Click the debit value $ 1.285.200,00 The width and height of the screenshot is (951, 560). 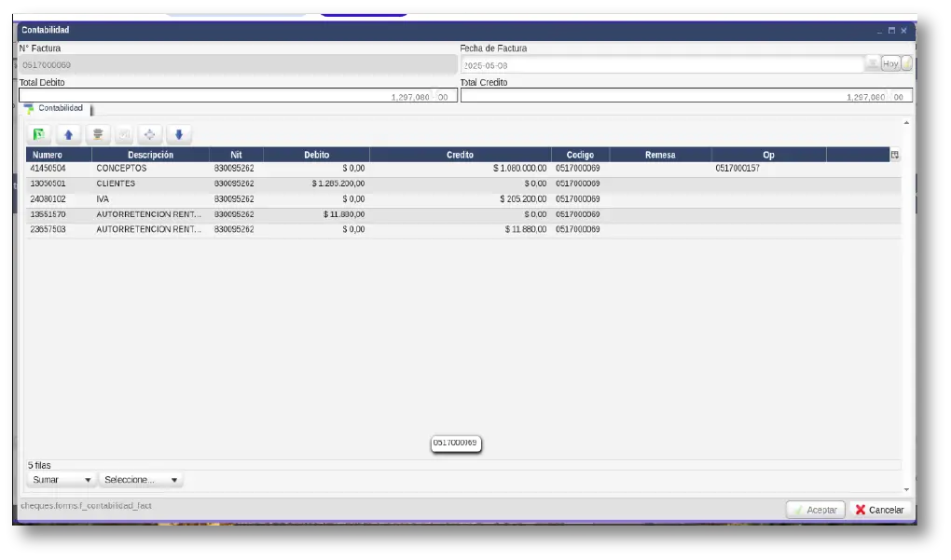point(338,184)
